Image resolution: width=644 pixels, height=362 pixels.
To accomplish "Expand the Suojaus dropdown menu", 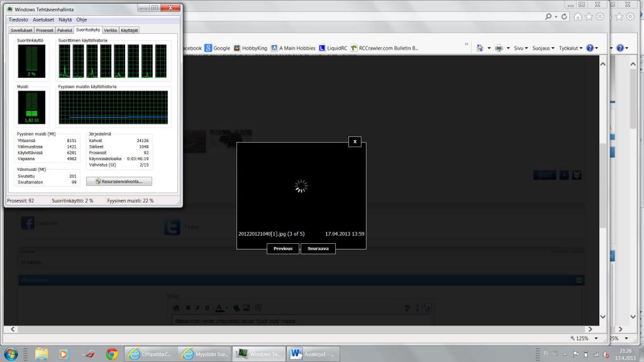I will pos(543,48).
